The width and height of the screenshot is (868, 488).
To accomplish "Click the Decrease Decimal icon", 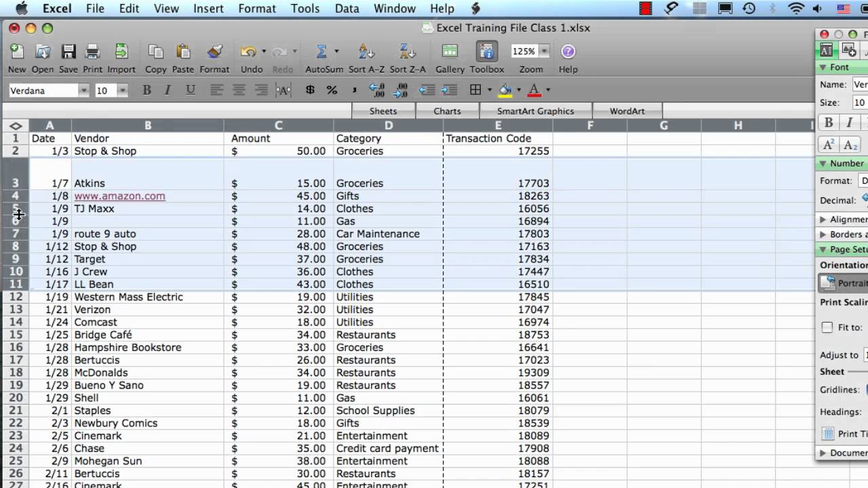I will [x=400, y=90].
